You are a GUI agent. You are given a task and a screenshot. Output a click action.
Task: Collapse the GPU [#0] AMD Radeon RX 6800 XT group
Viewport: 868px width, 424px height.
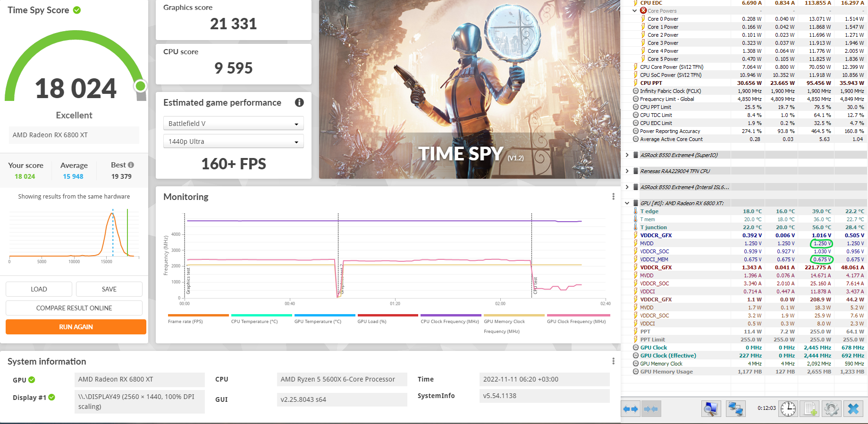(627, 203)
